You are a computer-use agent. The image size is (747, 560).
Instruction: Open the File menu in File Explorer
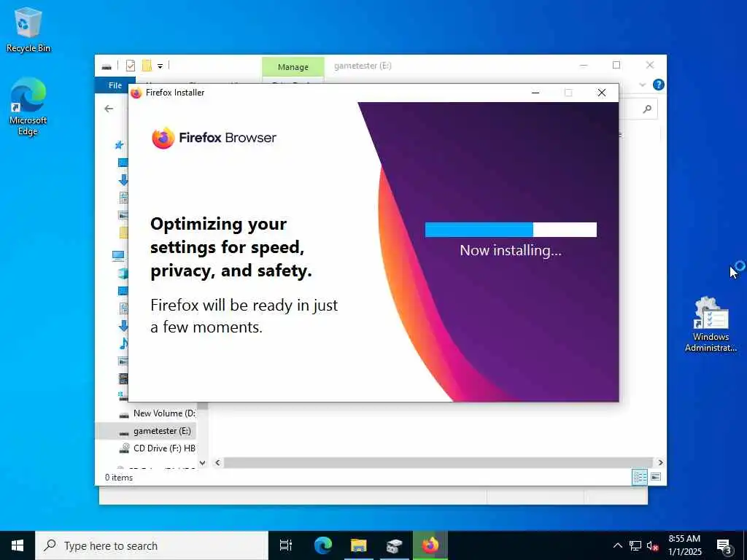115,85
